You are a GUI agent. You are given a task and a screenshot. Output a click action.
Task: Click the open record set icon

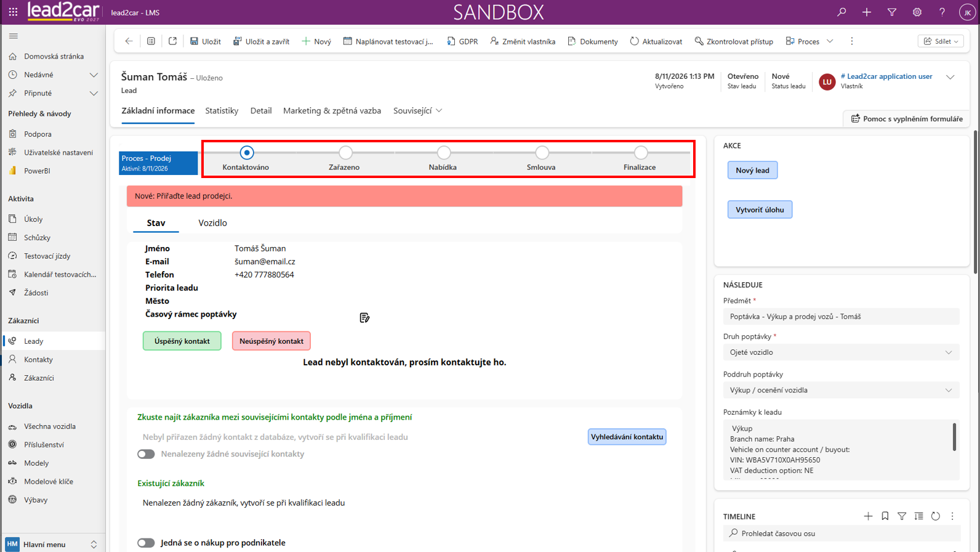[x=151, y=41]
